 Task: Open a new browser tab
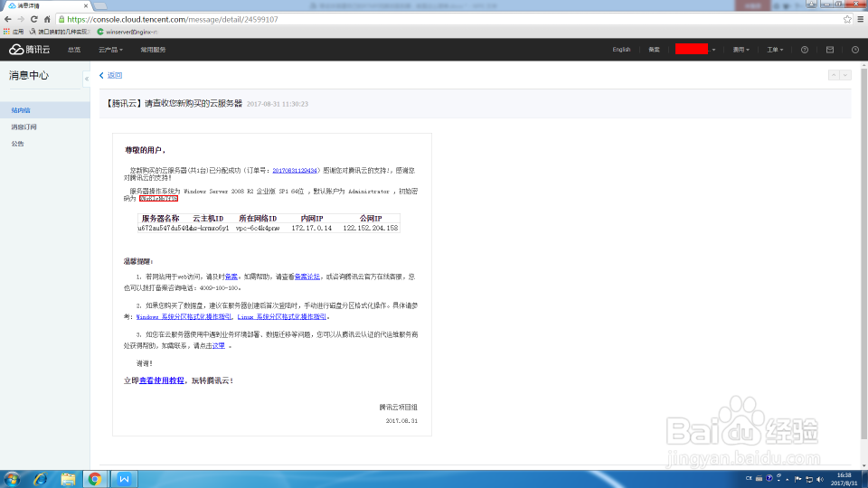[100, 5]
